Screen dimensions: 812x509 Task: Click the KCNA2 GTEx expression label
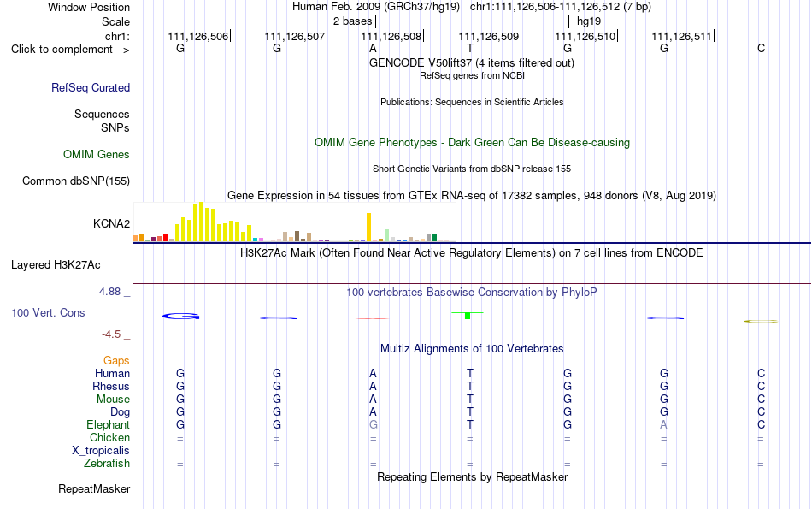tap(111, 223)
